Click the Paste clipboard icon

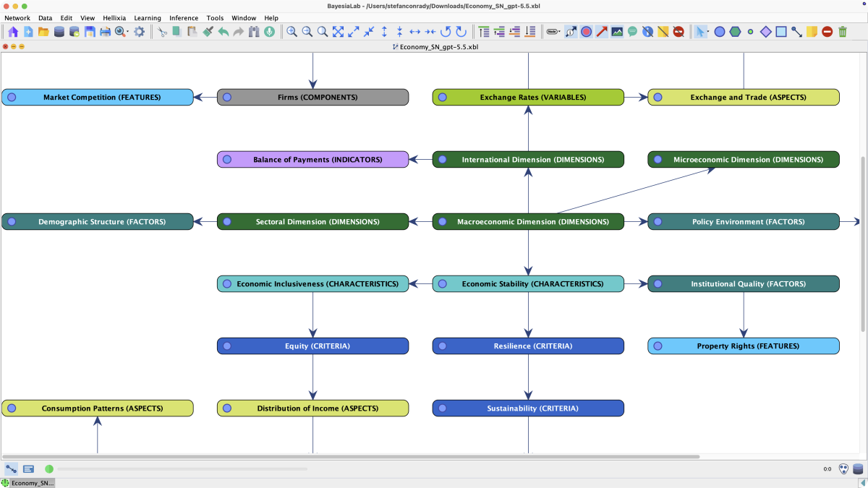point(192,32)
